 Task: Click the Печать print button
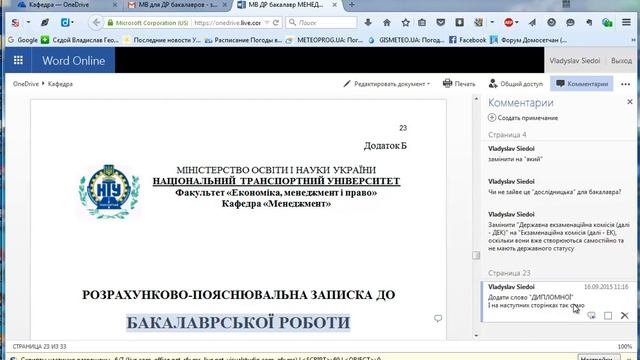(x=459, y=84)
